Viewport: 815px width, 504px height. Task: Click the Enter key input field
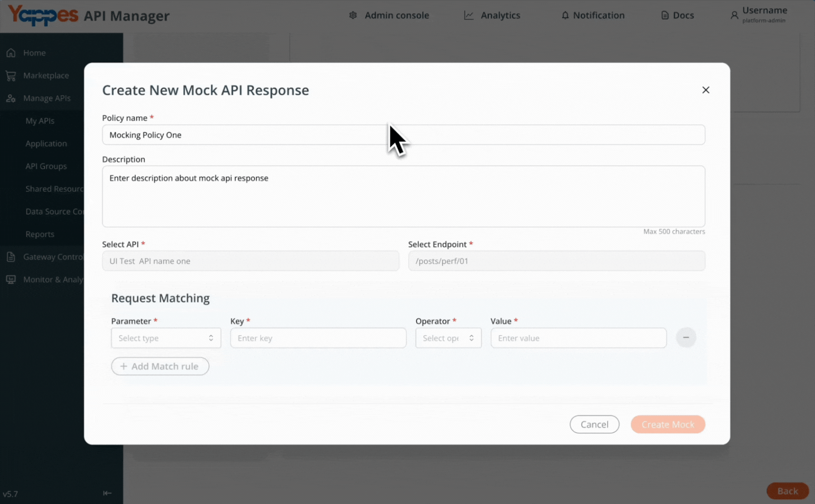click(x=318, y=338)
